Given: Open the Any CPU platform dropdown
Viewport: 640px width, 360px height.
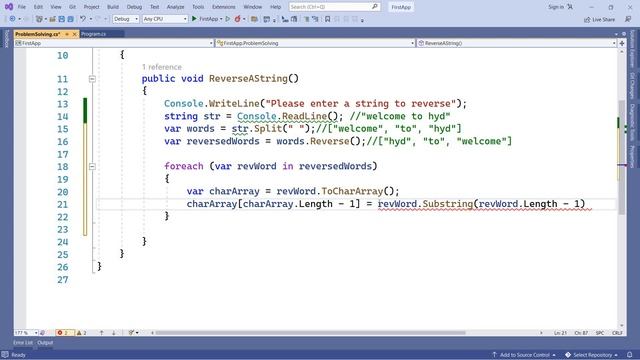Looking at the screenshot, I should [x=165, y=19].
